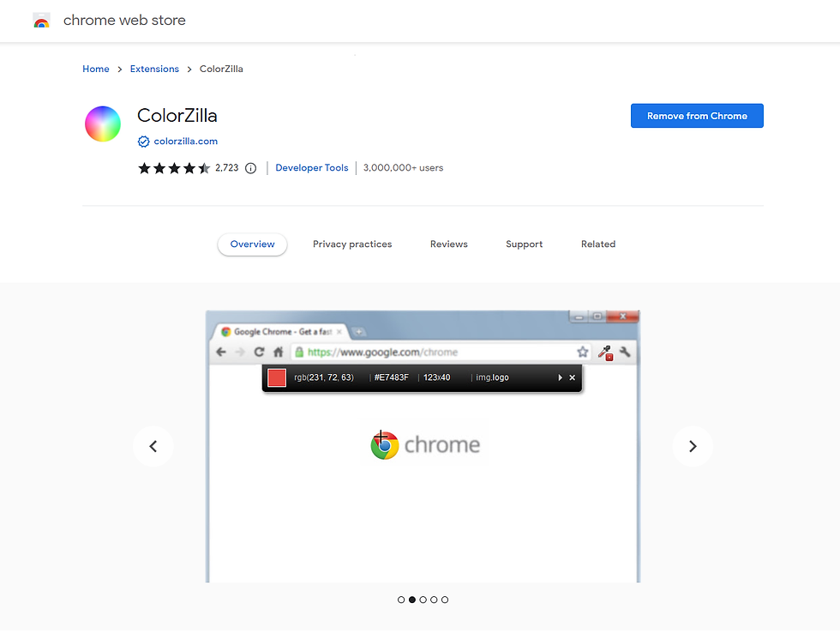The image size is (840, 633).
Task: Open the chrome web store title link
Action: click(x=124, y=21)
